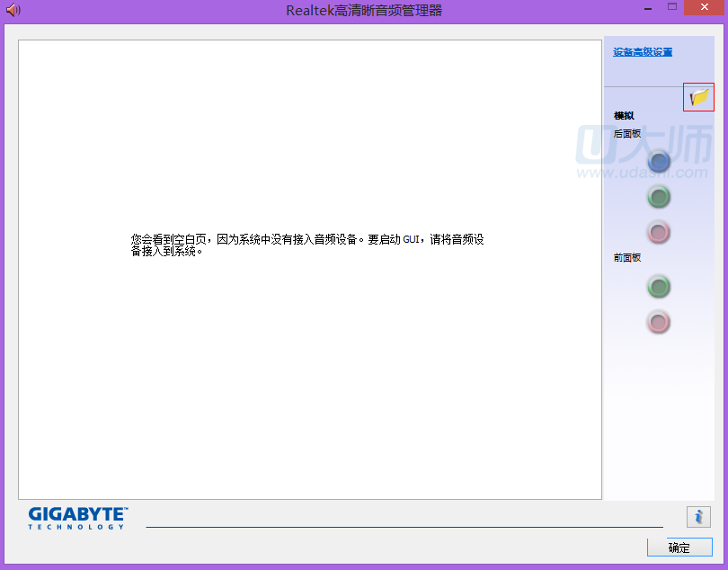Click the GIGABYTE Technology logo
The image size is (728, 570).
[x=78, y=518]
